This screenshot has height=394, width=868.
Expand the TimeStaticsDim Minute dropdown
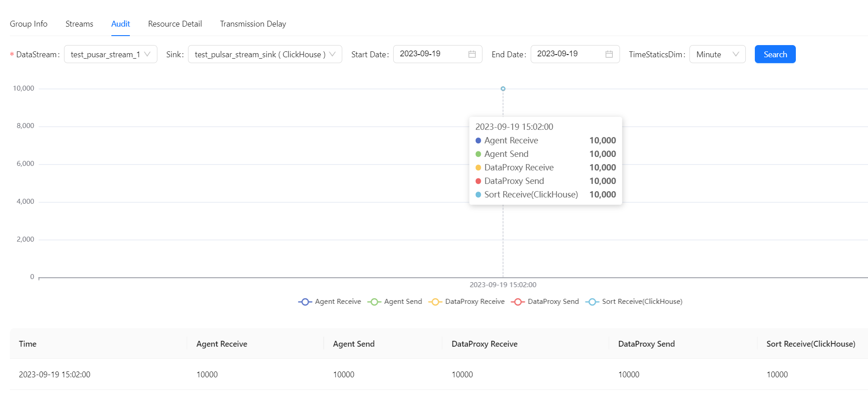[717, 54]
